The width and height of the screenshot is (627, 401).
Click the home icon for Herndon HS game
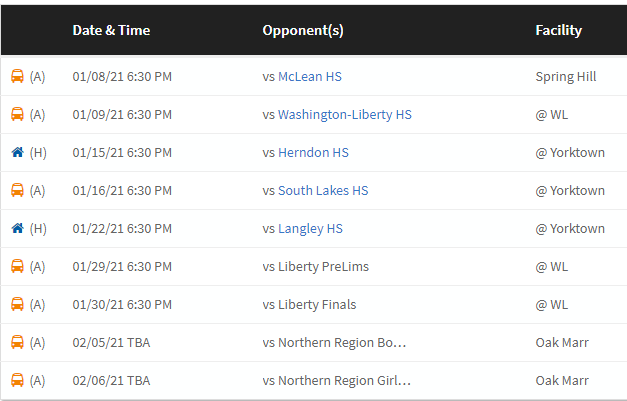click(x=17, y=152)
